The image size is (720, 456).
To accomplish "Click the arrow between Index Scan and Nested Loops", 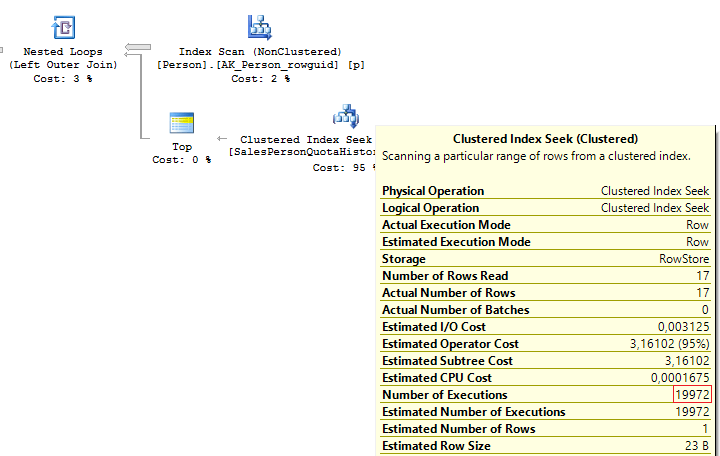I will 138,47.
